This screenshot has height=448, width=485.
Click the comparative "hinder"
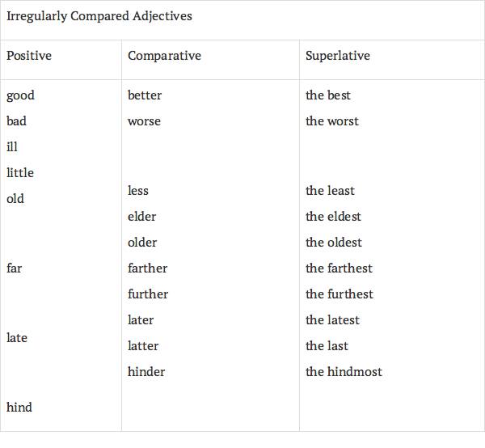(x=146, y=372)
